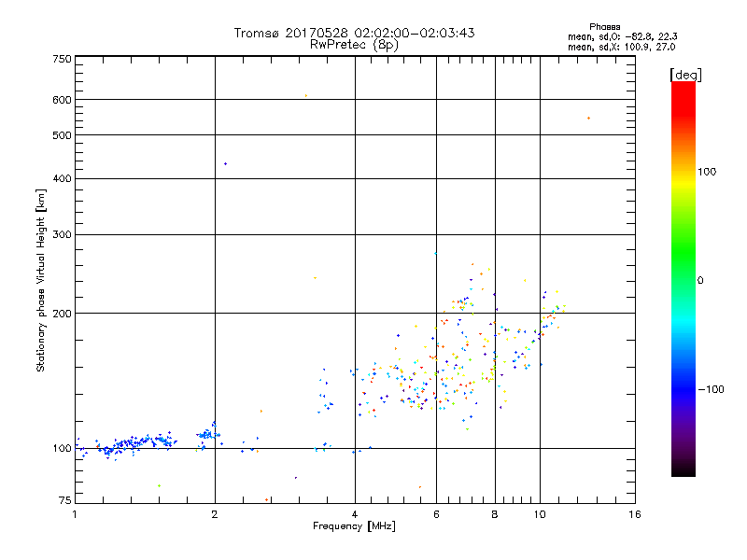Click the 16 tick label on x-axis
This screenshot has width=747, height=560.
635,514
